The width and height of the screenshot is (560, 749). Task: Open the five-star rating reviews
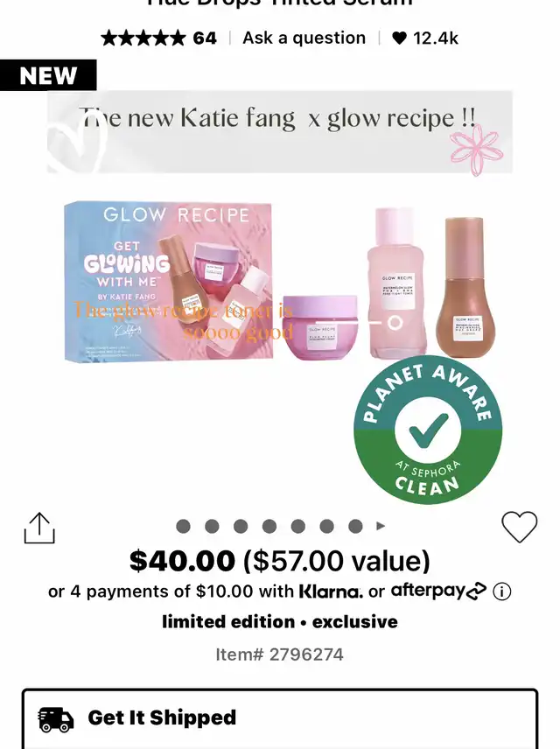143,38
